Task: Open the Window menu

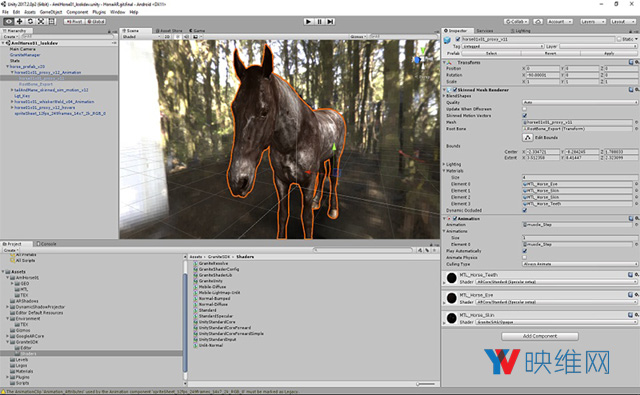Action: click(x=118, y=12)
